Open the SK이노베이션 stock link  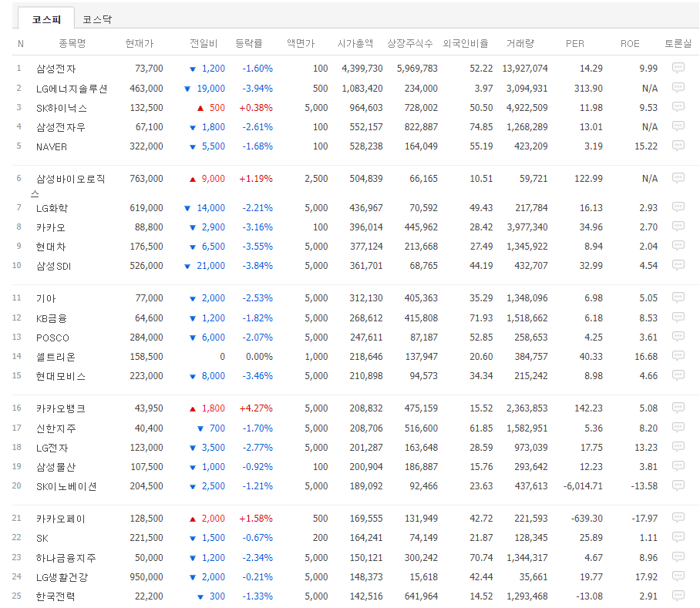[66, 487]
